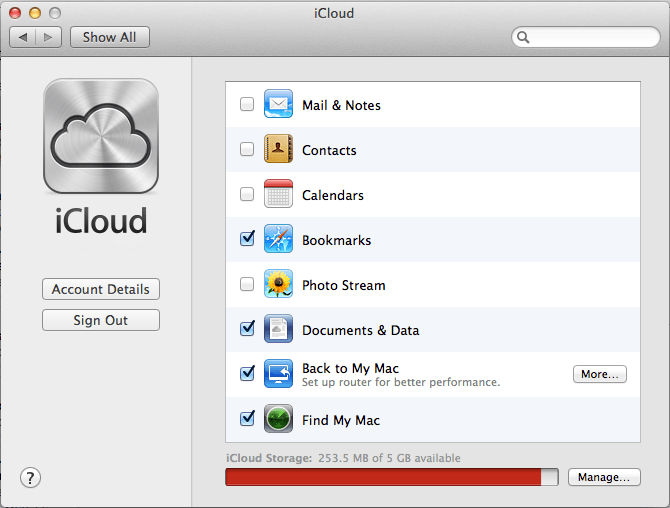Screen dimensions: 670x508
Task: Uncheck the Back to My Mac checkbox
Action: 247,373
